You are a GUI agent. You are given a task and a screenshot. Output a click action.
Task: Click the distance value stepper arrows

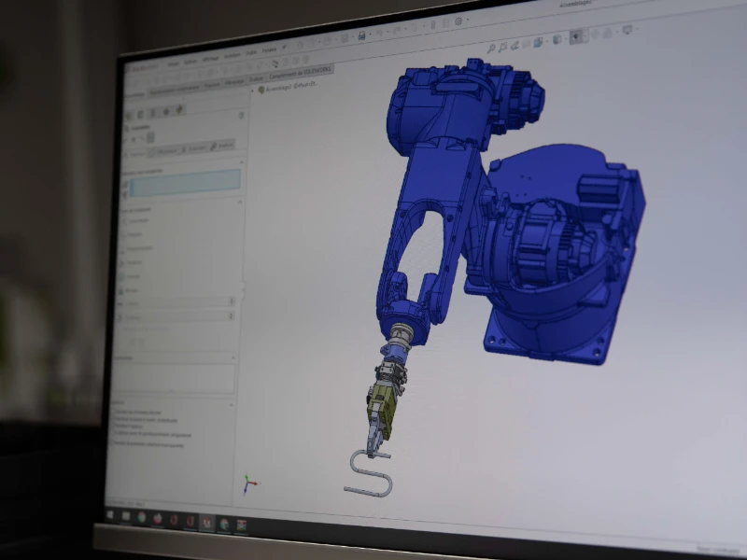[232, 301]
